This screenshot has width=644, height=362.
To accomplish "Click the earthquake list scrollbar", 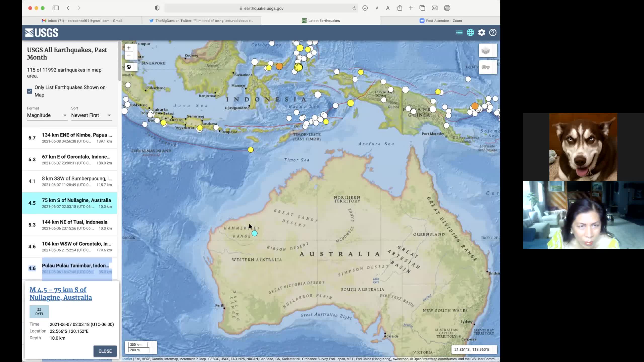I will click(x=119, y=62).
